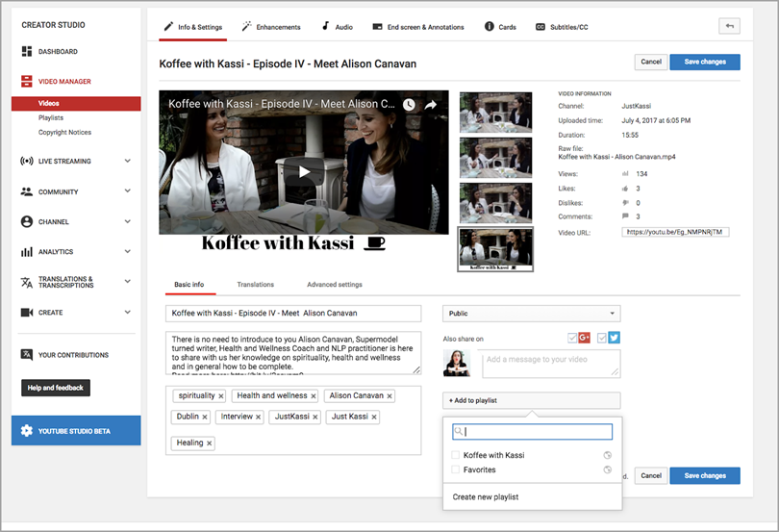779x532 pixels.
Task: Select the custom thumbnail with Koffee title
Action: click(495, 249)
